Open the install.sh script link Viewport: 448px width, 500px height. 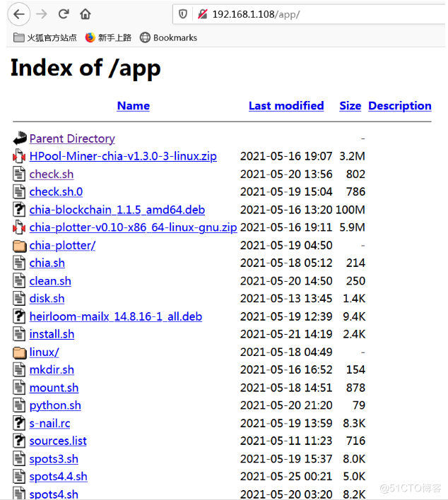click(52, 335)
